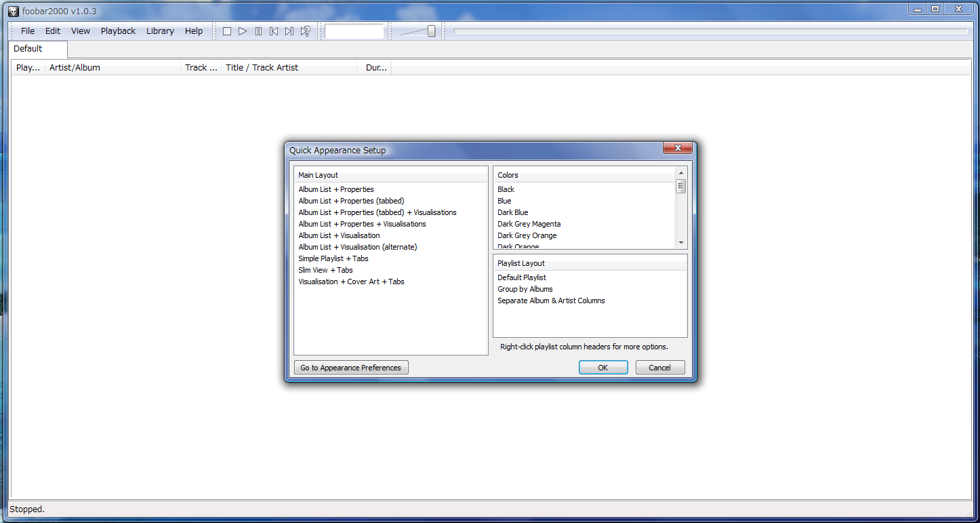
Task: Select Album List + Visualisation layout
Action: click(339, 235)
